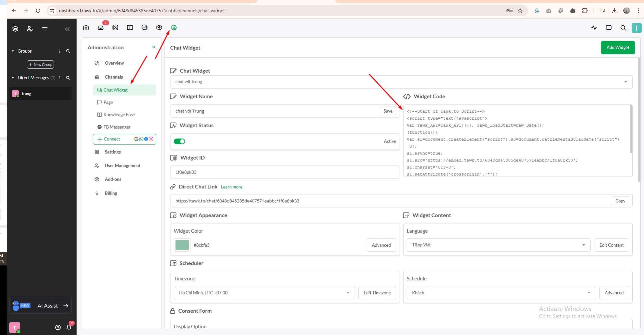Click Edit Content button
Image resolution: width=644 pixels, height=335 pixels.
tap(611, 245)
